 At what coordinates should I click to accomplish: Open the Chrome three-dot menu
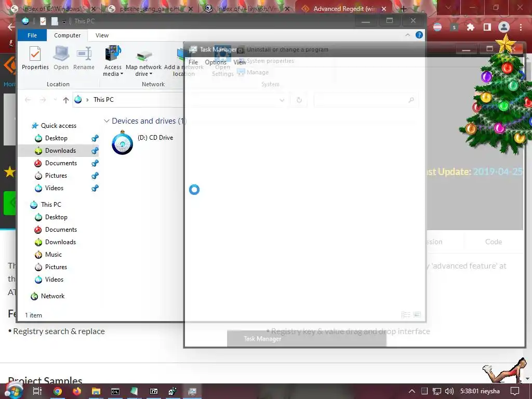pyautogui.click(x=521, y=27)
